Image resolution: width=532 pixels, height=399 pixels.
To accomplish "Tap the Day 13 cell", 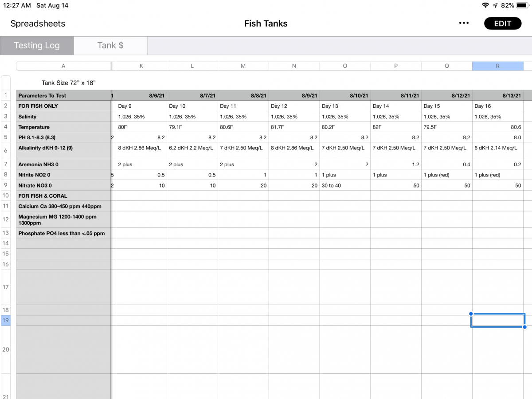I will pos(344,106).
